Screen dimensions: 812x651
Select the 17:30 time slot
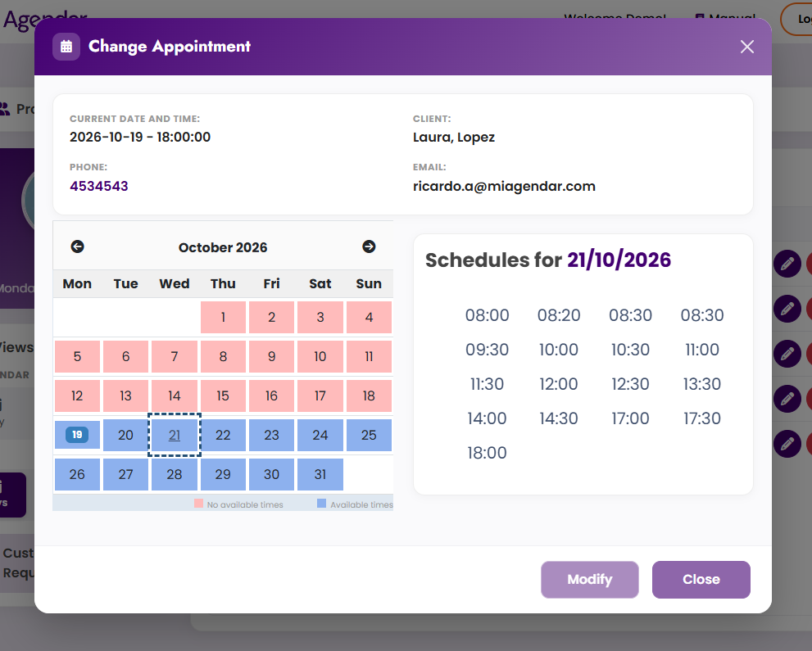pyautogui.click(x=702, y=418)
